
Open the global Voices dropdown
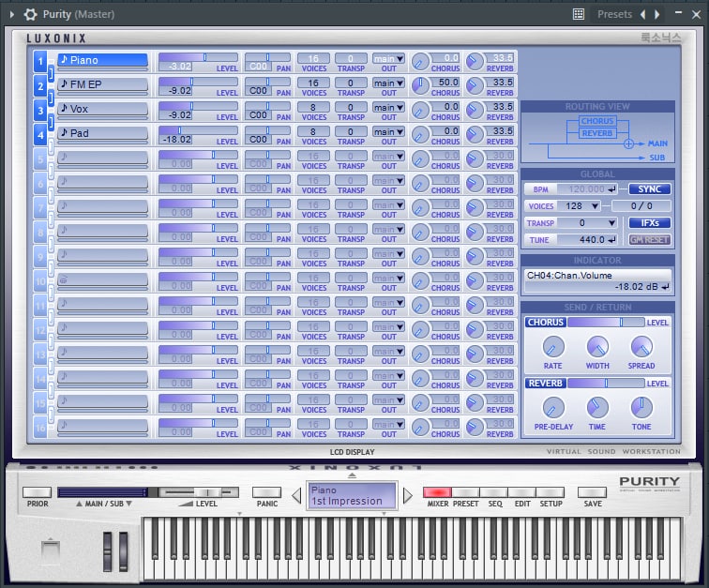(x=580, y=206)
